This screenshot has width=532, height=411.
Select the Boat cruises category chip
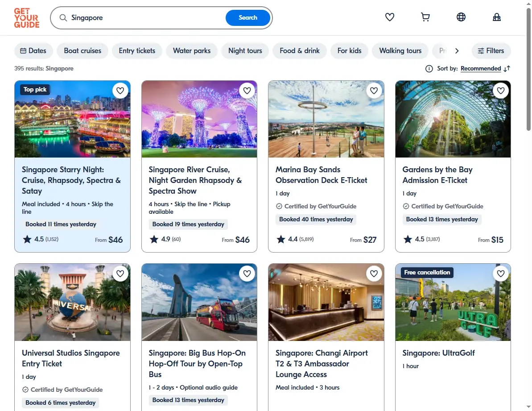point(82,50)
